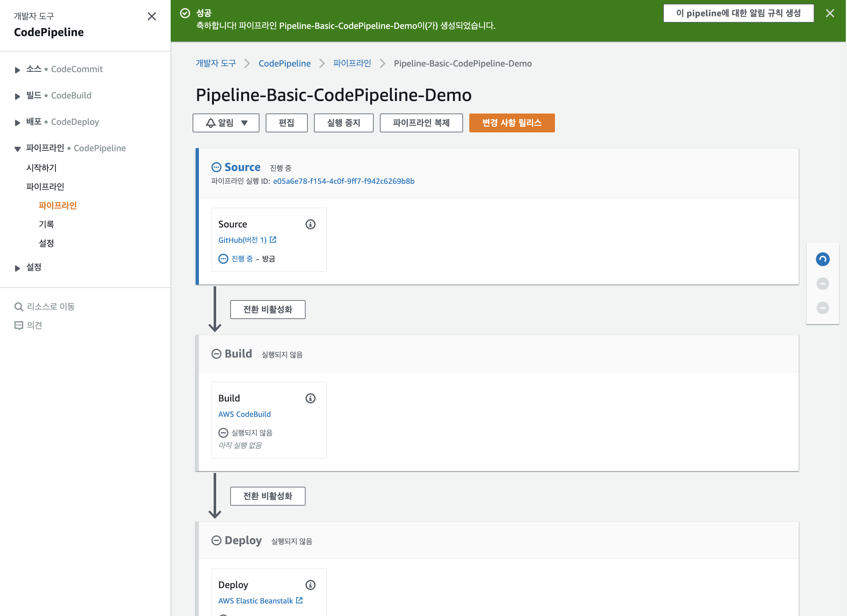Click the Source stage heading text
Image resolution: width=847 pixels, height=616 pixels.
click(242, 167)
